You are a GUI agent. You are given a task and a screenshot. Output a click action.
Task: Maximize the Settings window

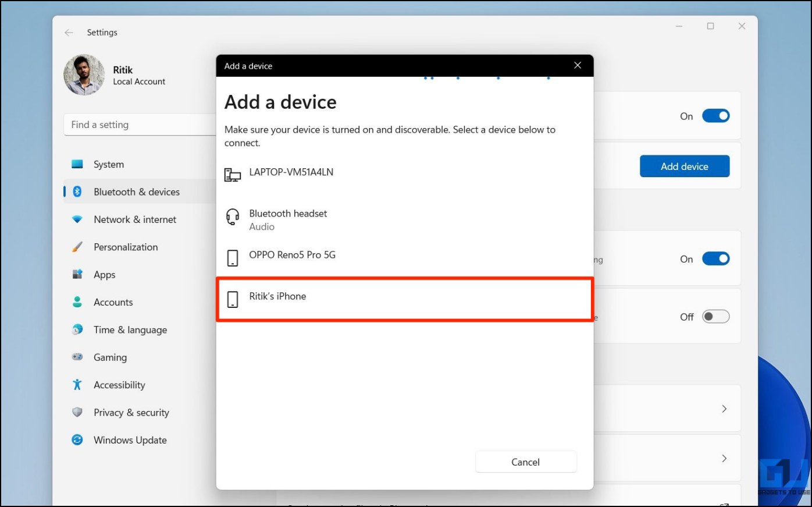(x=710, y=26)
